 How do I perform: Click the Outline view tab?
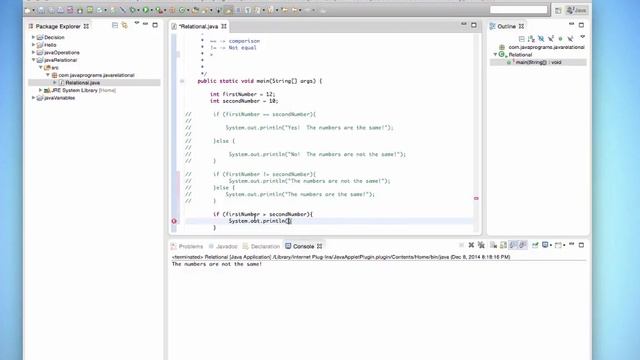tap(507, 26)
